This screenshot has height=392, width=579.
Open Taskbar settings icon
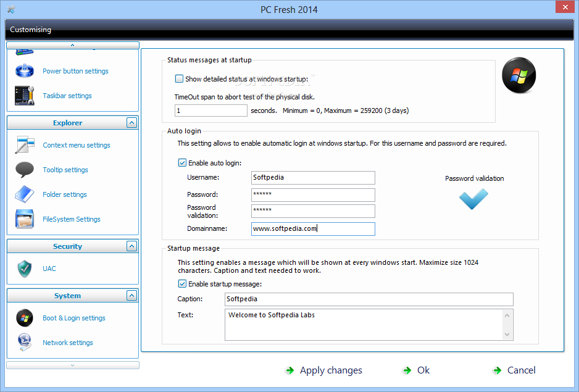(25, 96)
